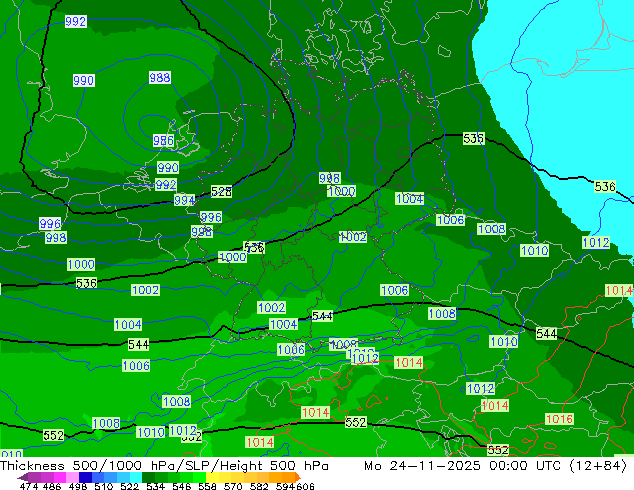Pick the bright magenta legend swatch
Image resolution: width=634 pixels, height=490 pixels.
(x=59, y=477)
